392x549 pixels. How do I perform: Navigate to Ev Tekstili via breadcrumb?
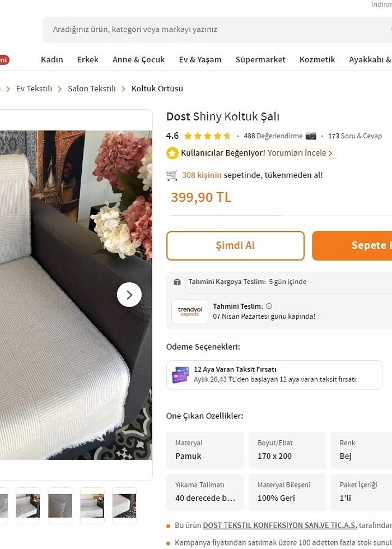(32, 88)
